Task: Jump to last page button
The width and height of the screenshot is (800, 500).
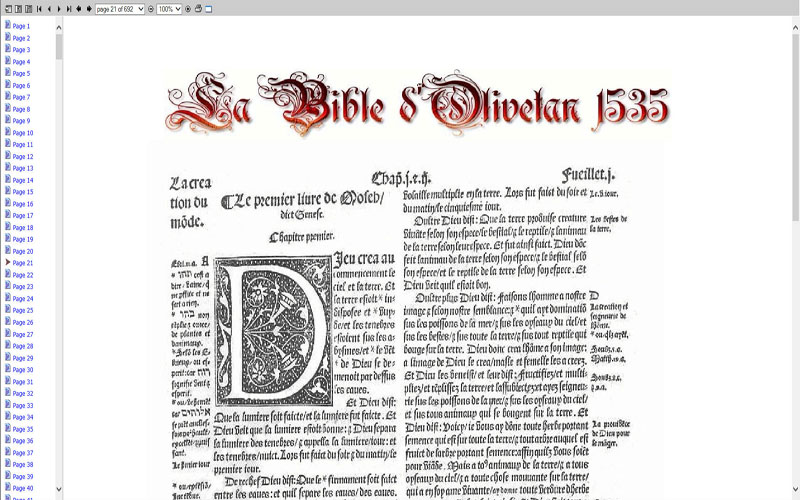Action: (x=69, y=9)
